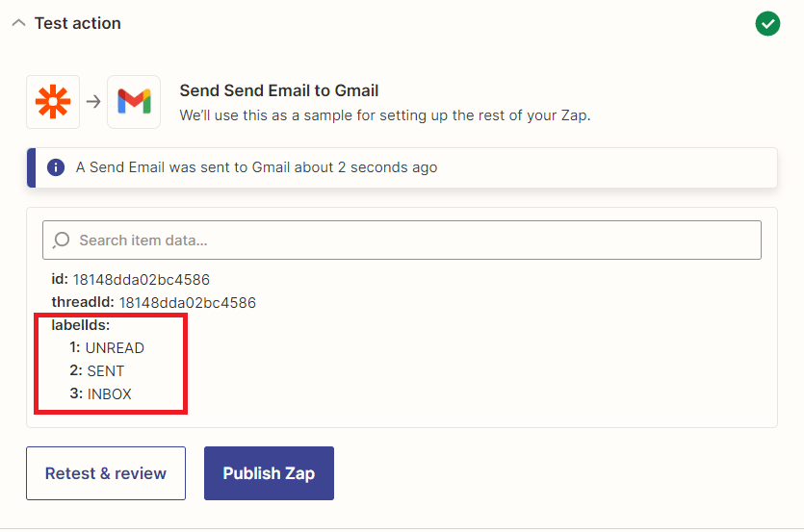Click the Test action heading
The height and width of the screenshot is (532, 804).
pos(77,23)
